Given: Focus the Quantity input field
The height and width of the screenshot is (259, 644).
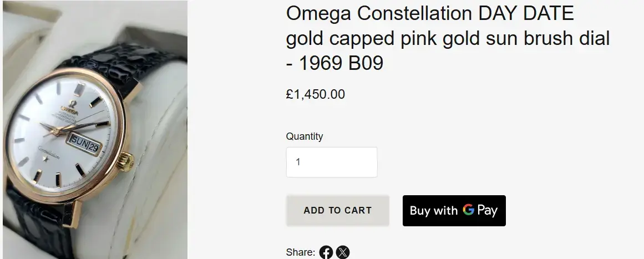Looking at the screenshot, I should [x=332, y=162].
